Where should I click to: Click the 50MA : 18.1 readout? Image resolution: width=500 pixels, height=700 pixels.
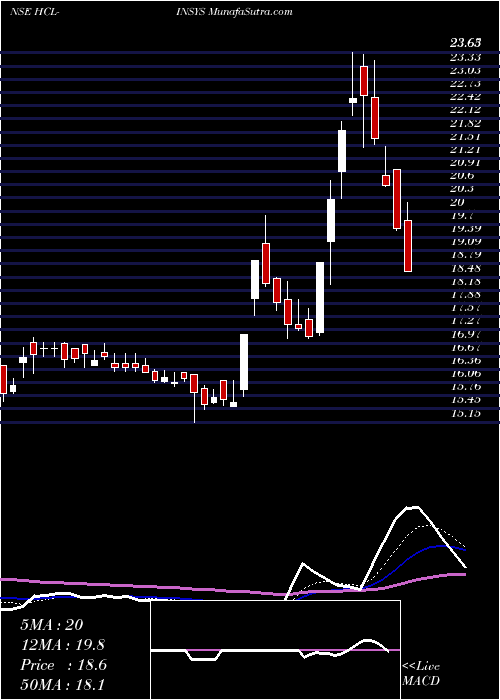[x=63, y=685]
